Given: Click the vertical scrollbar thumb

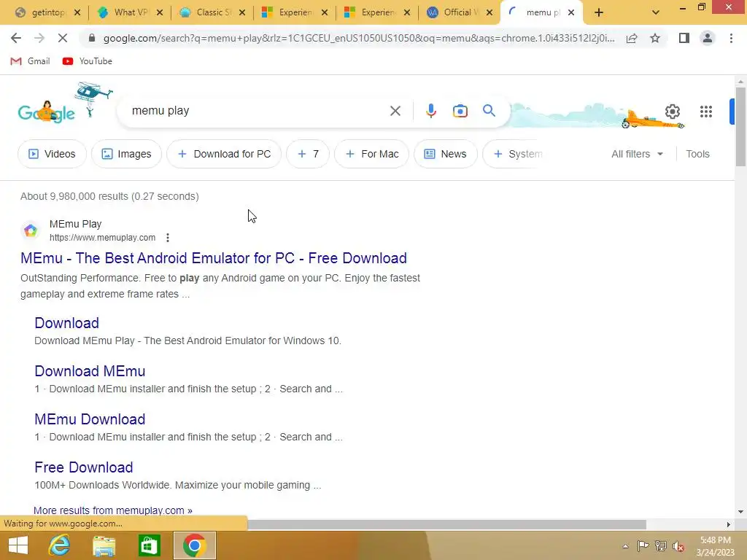Looking at the screenshot, I should pos(740,126).
